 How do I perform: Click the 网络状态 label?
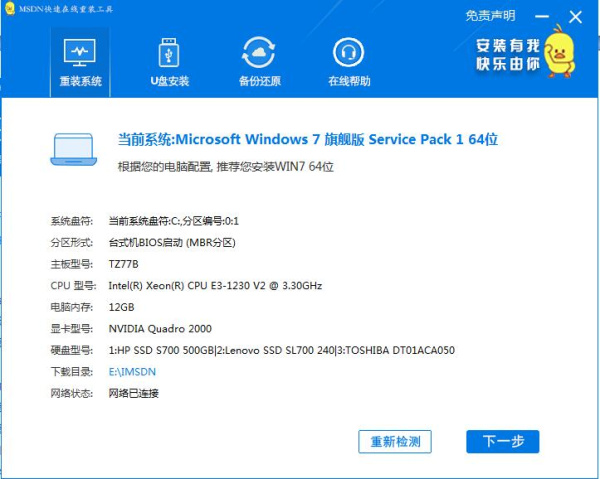[72, 393]
